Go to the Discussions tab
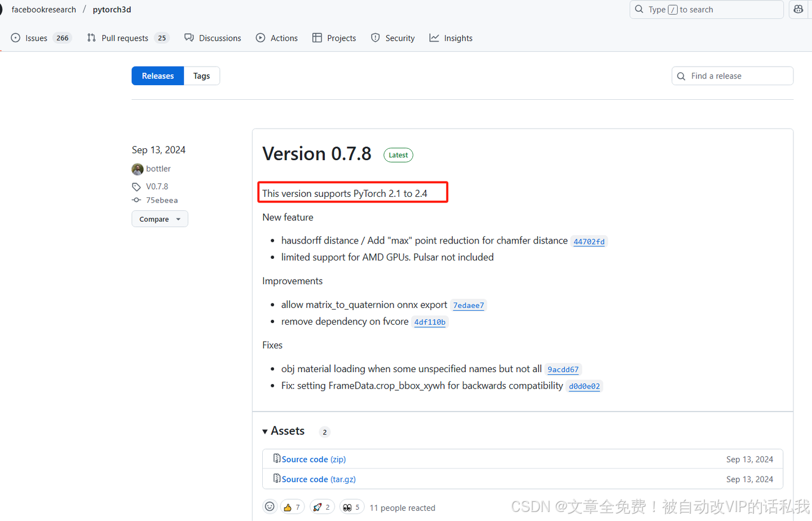 click(213, 38)
